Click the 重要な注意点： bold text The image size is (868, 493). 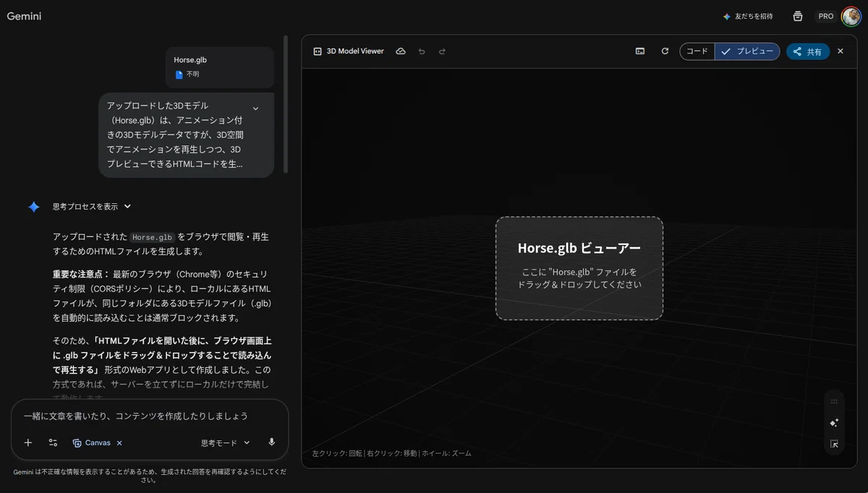click(81, 274)
